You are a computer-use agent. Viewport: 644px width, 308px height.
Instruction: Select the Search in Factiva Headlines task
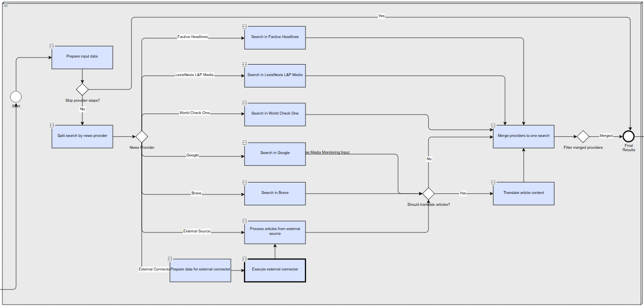pyautogui.click(x=275, y=38)
